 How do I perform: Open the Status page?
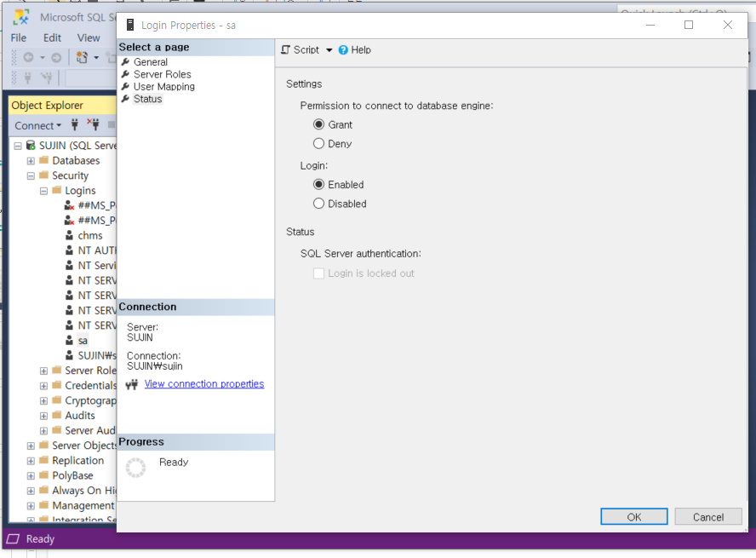pos(147,99)
